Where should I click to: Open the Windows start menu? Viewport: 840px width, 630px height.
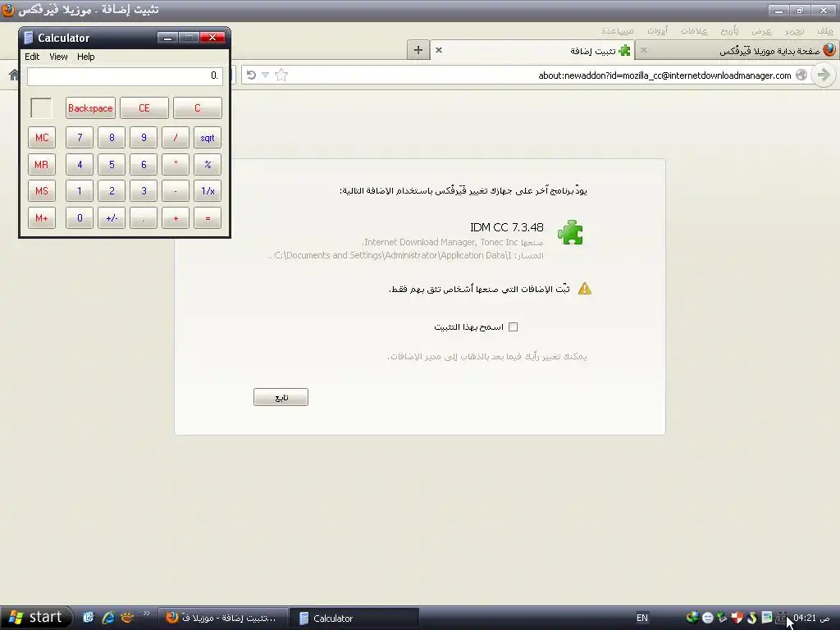36,618
